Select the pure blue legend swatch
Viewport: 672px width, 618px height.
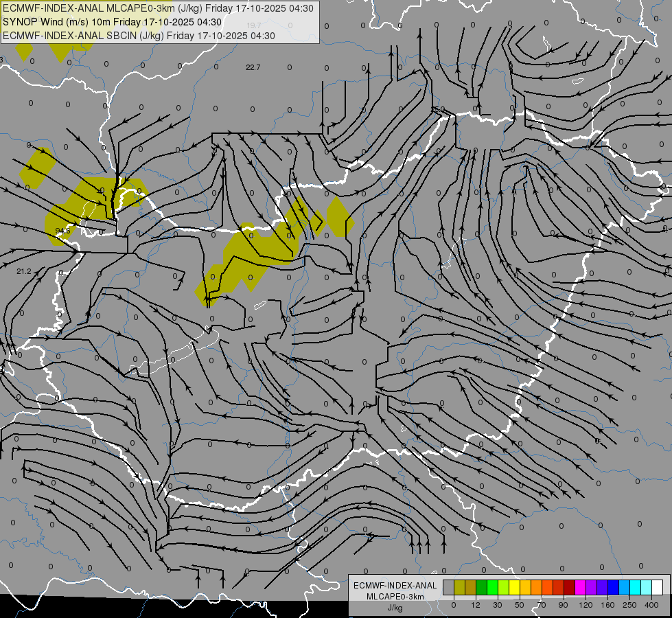pyautogui.click(x=613, y=587)
